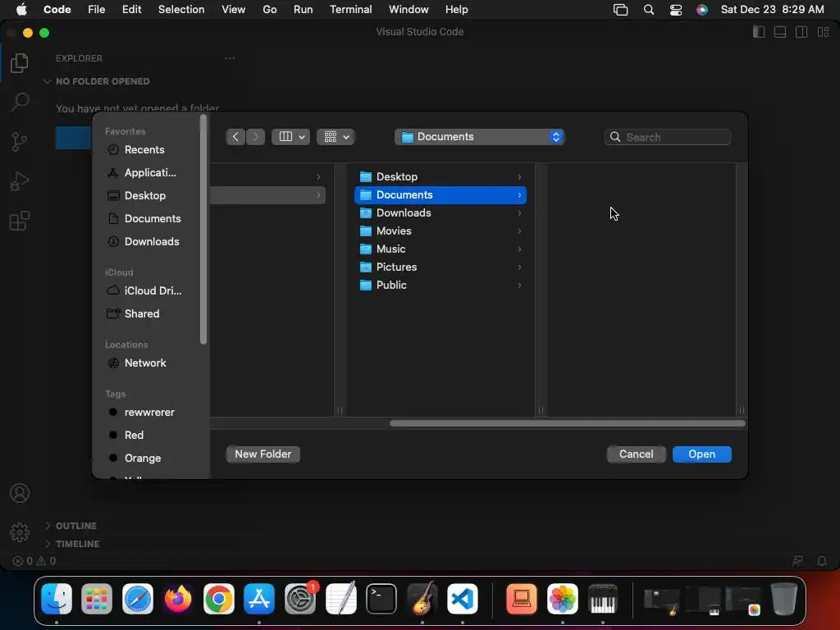Expand the Pictures folder chevron
The image size is (840, 630).
click(519, 267)
